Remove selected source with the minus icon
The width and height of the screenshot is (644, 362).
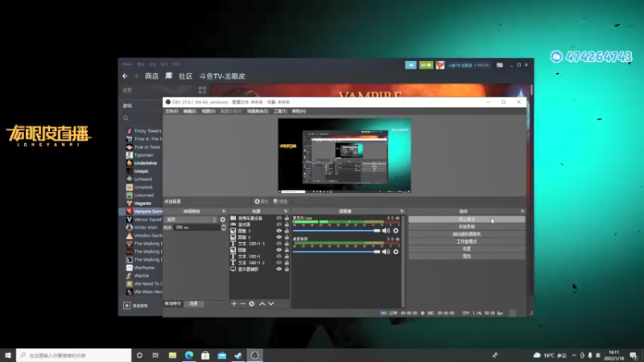243,304
